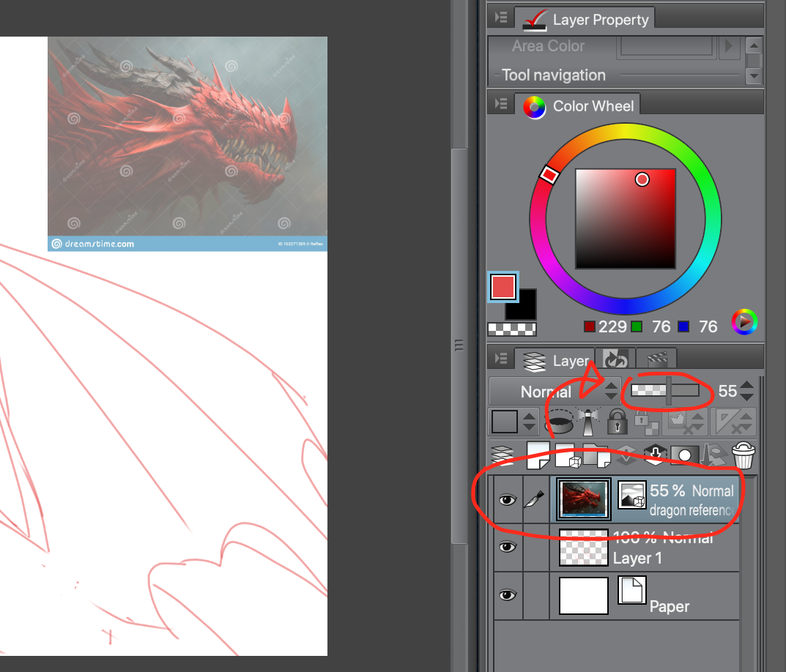This screenshot has width=786, height=672.
Task: Click the dragon reference image on canvas
Action: click(x=188, y=143)
